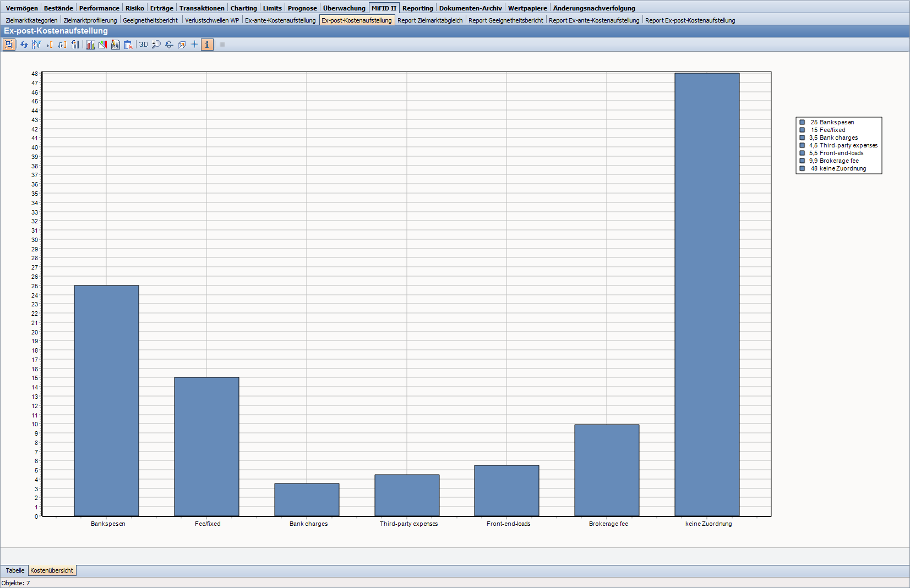Toggle the orange info button
This screenshot has width=910, height=588.
coord(207,45)
